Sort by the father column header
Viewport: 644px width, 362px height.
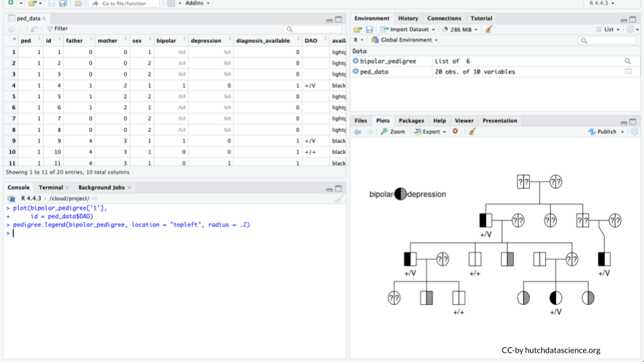pos(78,41)
